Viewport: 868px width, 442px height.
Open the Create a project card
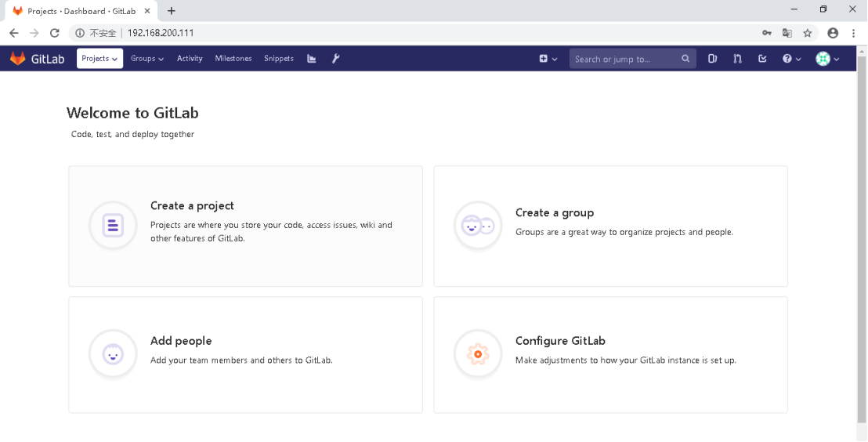[x=245, y=226]
